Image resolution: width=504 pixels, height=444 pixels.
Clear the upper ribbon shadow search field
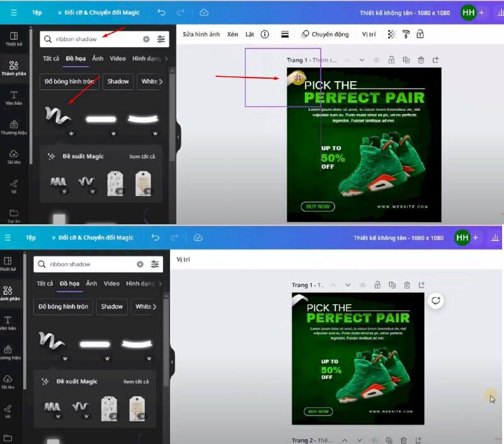[146, 39]
